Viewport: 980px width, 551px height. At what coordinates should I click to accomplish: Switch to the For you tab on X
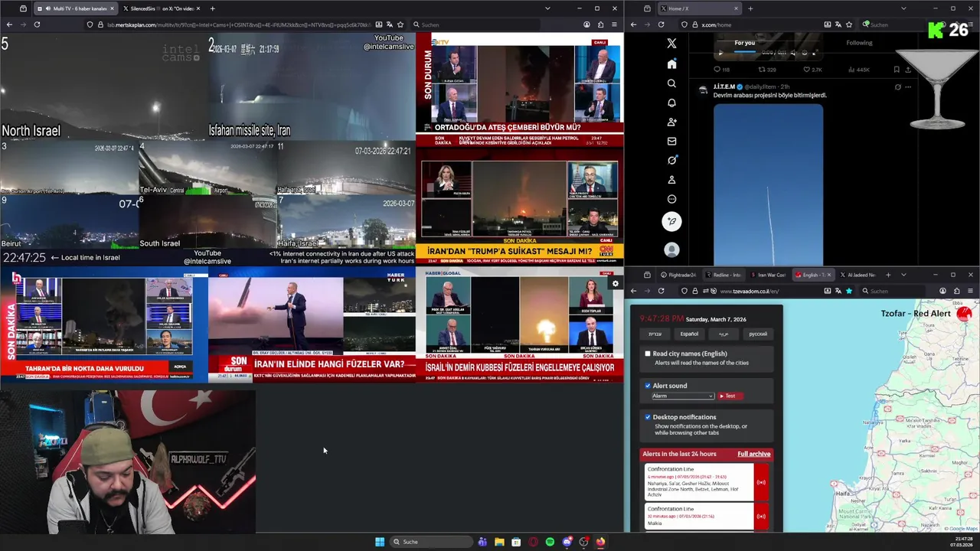pyautogui.click(x=745, y=43)
